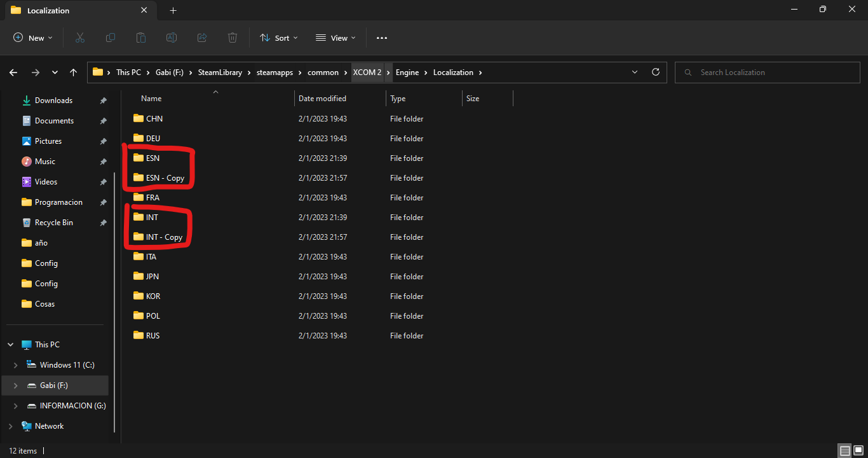Click the navigation pane scrollbar

tap(114, 302)
